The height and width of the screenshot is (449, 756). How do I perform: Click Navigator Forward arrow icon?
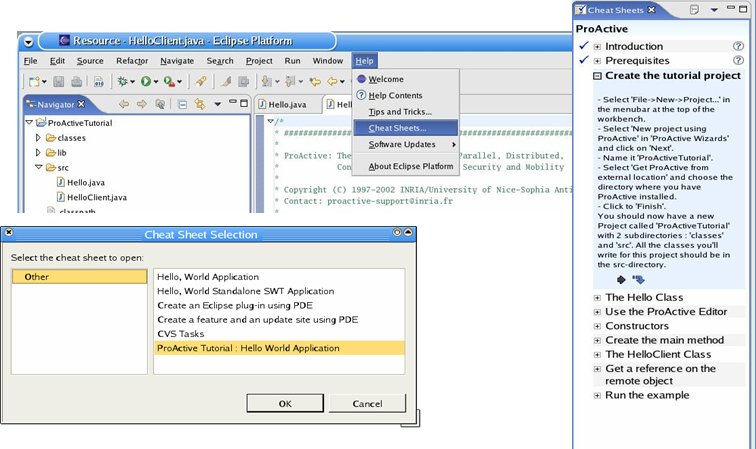(141, 104)
